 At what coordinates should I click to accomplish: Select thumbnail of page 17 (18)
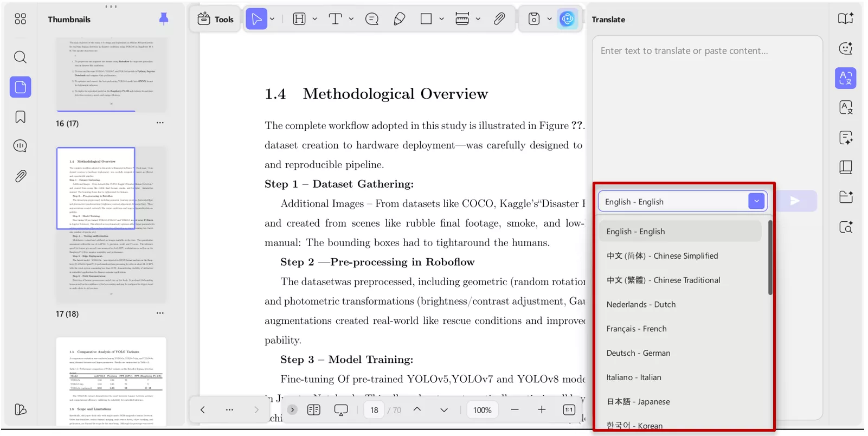pyautogui.click(x=111, y=225)
